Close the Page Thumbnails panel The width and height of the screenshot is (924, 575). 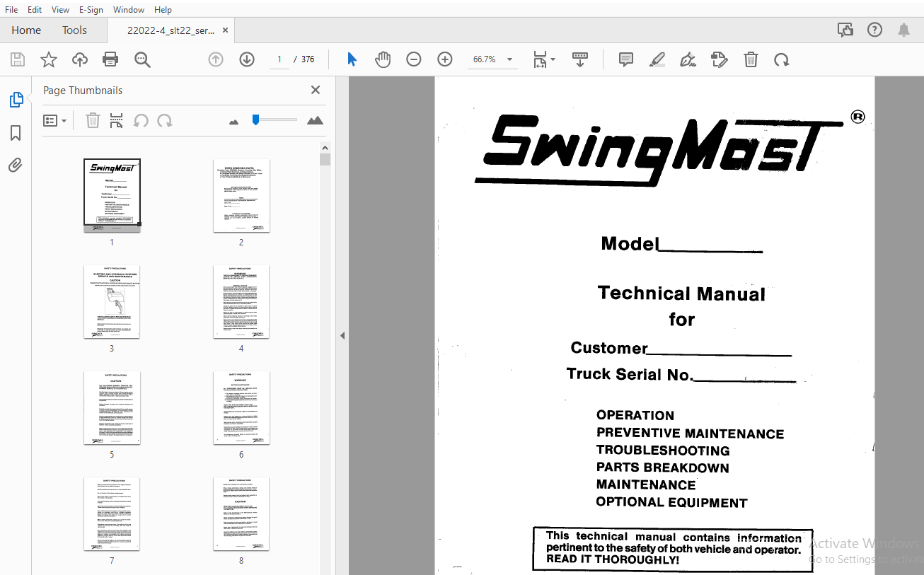pos(316,90)
